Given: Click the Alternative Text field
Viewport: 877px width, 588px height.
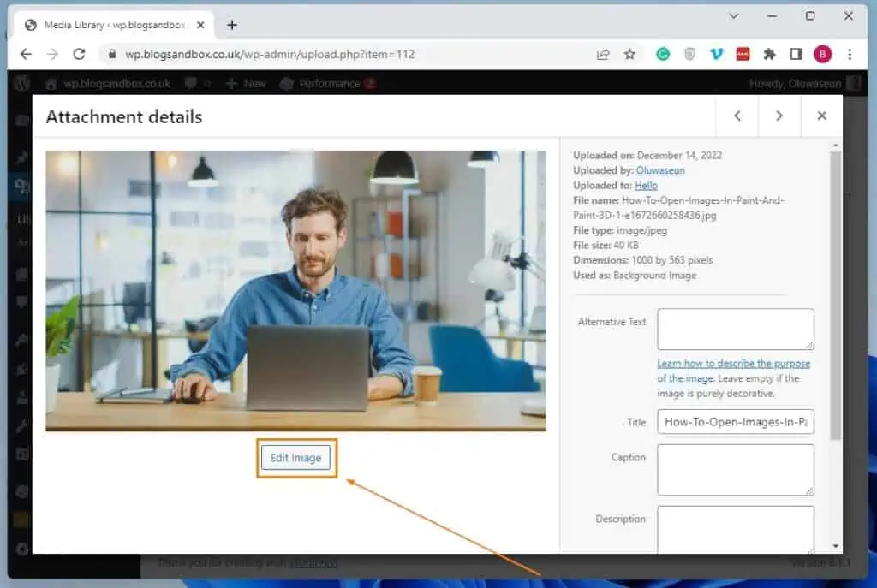Looking at the screenshot, I should coord(736,330).
